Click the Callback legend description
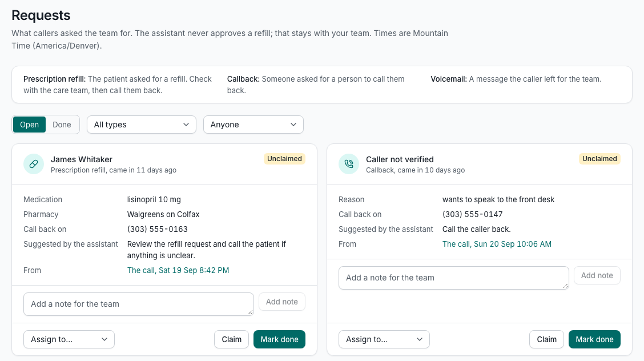Image resolution: width=644 pixels, height=361 pixels. pyautogui.click(x=316, y=85)
